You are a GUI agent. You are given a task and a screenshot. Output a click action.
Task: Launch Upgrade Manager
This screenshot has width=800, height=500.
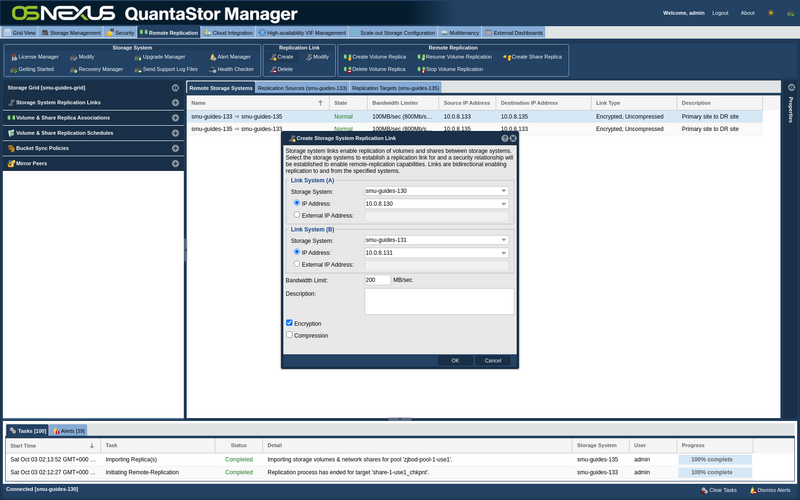point(160,57)
